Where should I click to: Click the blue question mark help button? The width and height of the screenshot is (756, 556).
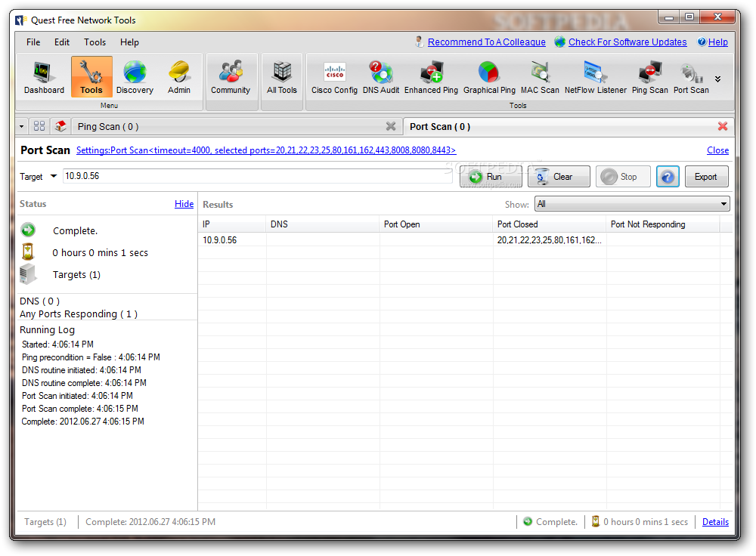click(x=668, y=177)
